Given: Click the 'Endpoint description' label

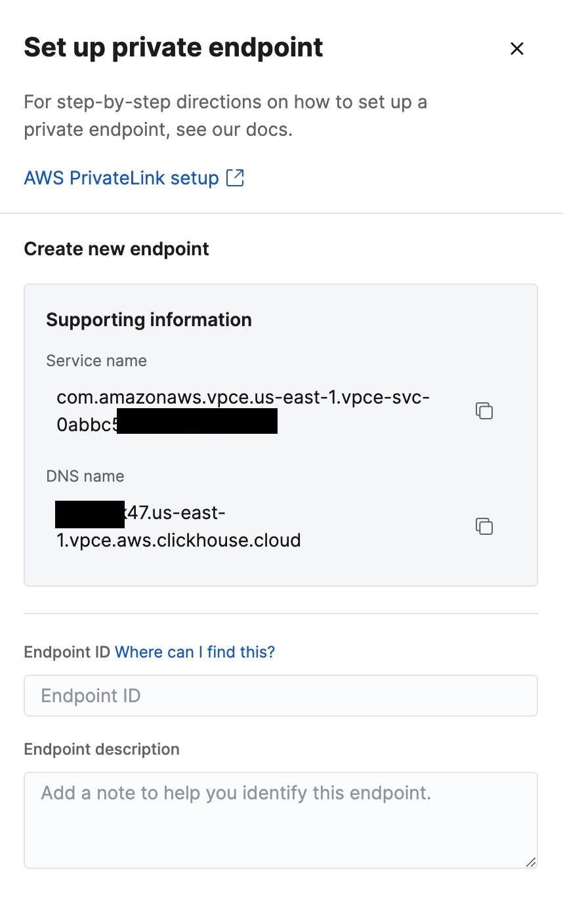Looking at the screenshot, I should pos(102,749).
